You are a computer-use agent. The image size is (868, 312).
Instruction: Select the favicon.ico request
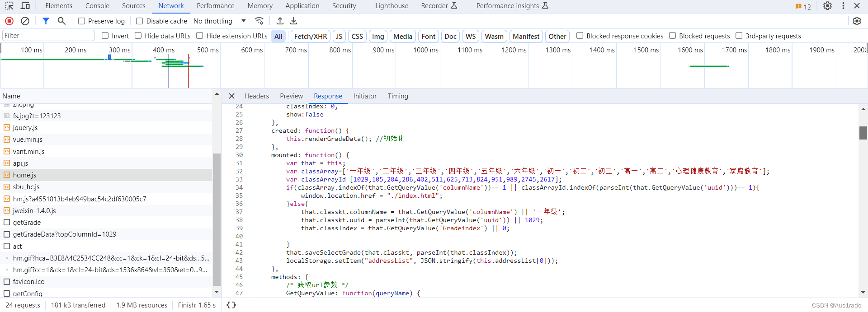[x=106, y=282]
